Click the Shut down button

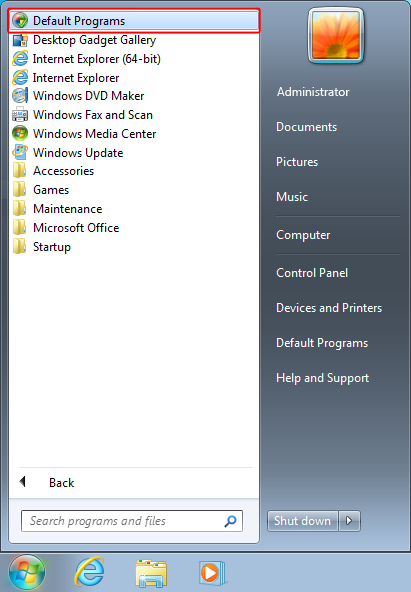point(302,521)
